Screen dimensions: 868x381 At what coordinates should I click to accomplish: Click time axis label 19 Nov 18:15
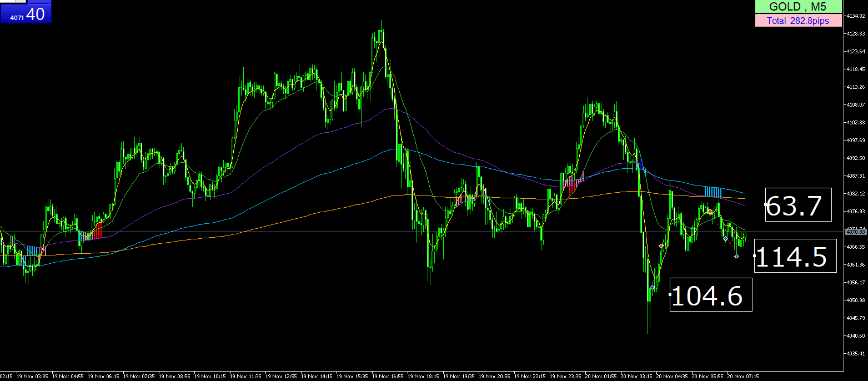point(423,376)
